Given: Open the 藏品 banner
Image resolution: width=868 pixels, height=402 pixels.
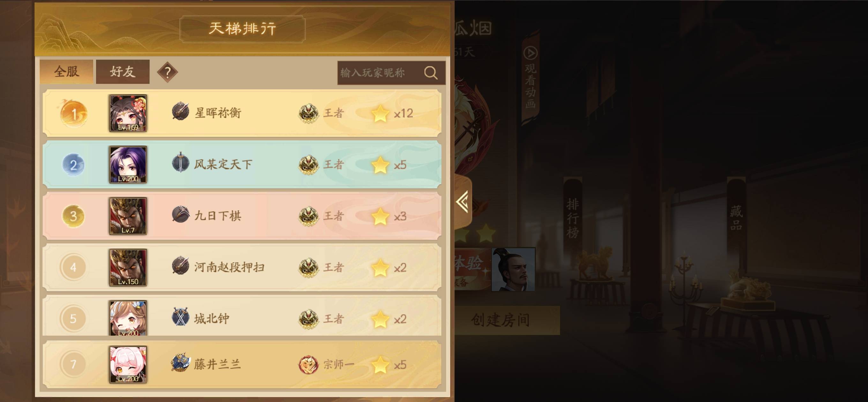Looking at the screenshot, I should tap(736, 218).
